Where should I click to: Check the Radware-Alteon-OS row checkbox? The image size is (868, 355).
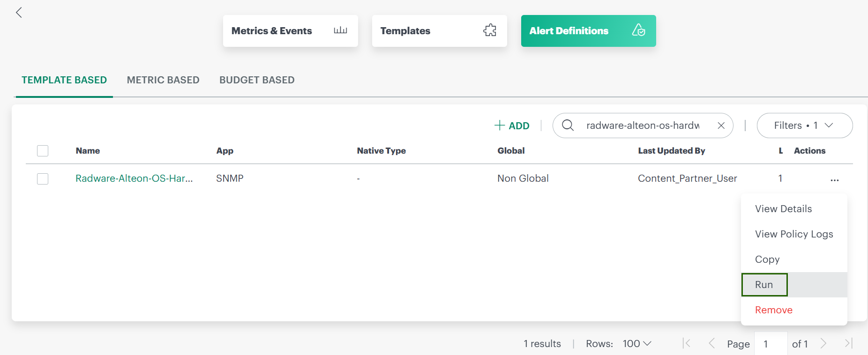pyautogui.click(x=43, y=179)
